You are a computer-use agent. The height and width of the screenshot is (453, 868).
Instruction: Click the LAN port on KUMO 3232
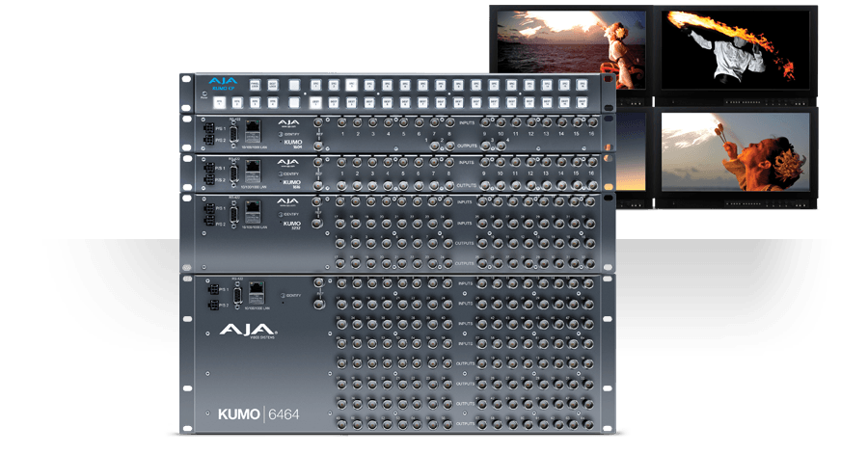click(x=253, y=212)
